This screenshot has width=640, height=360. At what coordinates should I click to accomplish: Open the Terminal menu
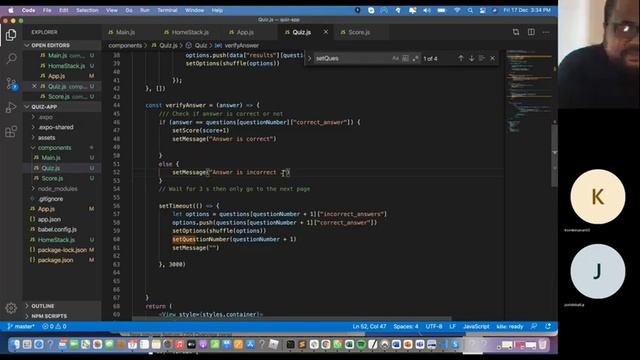167,10
